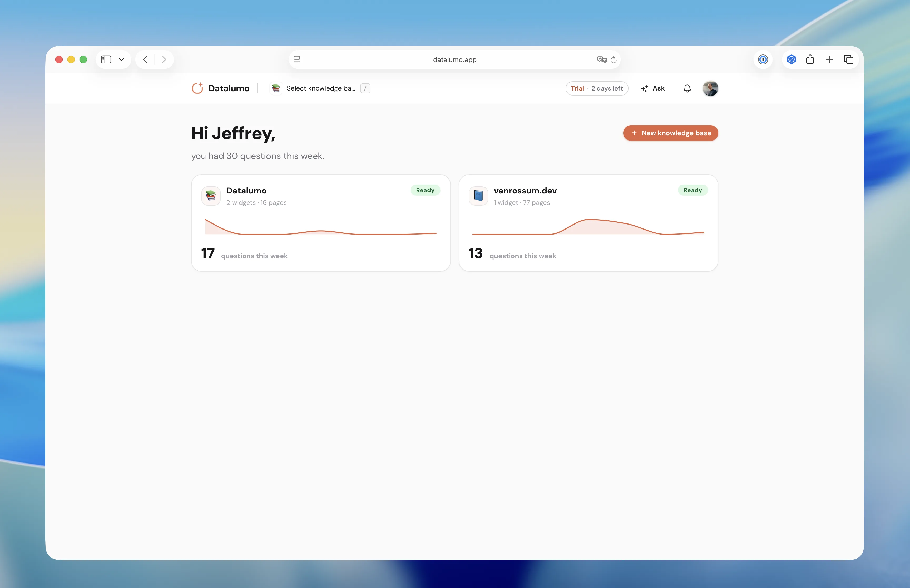Open the blue shield extension icon
910x588 pixels.
(x=792, y=59)
